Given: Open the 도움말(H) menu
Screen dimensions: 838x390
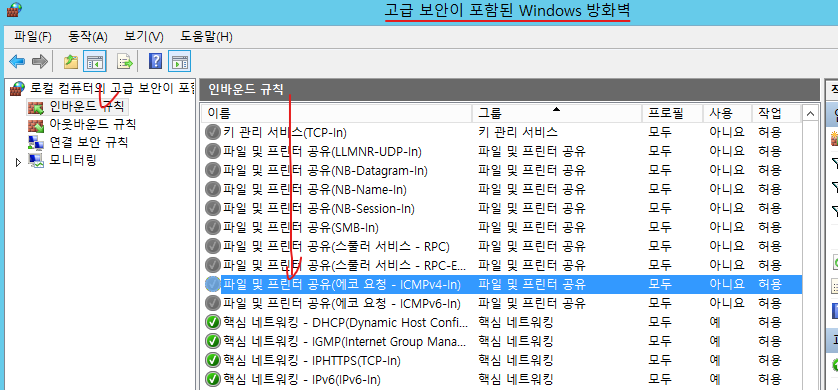Looking at the screenshot, I should (x=206, y=37).
